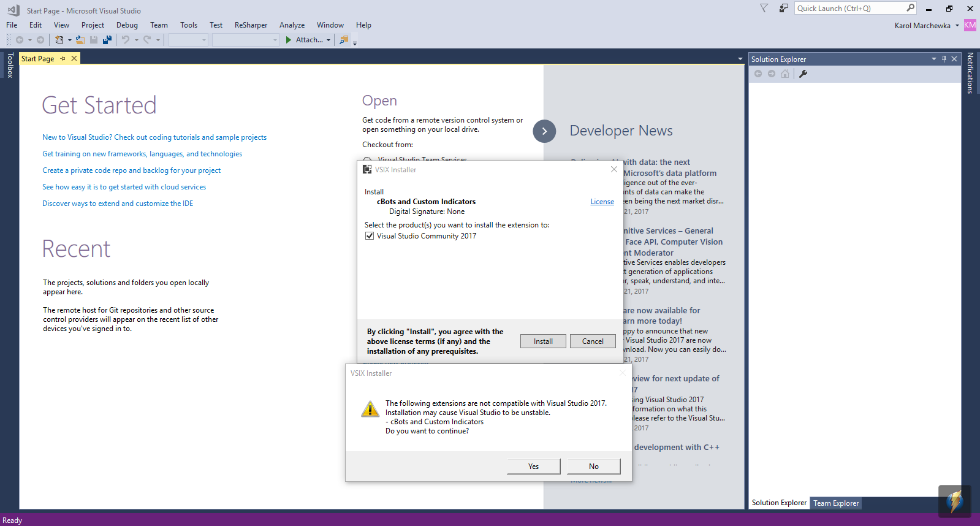The image size is (980, 526).
Task: Click the Save toolbar icon
Action: (94, 40)
